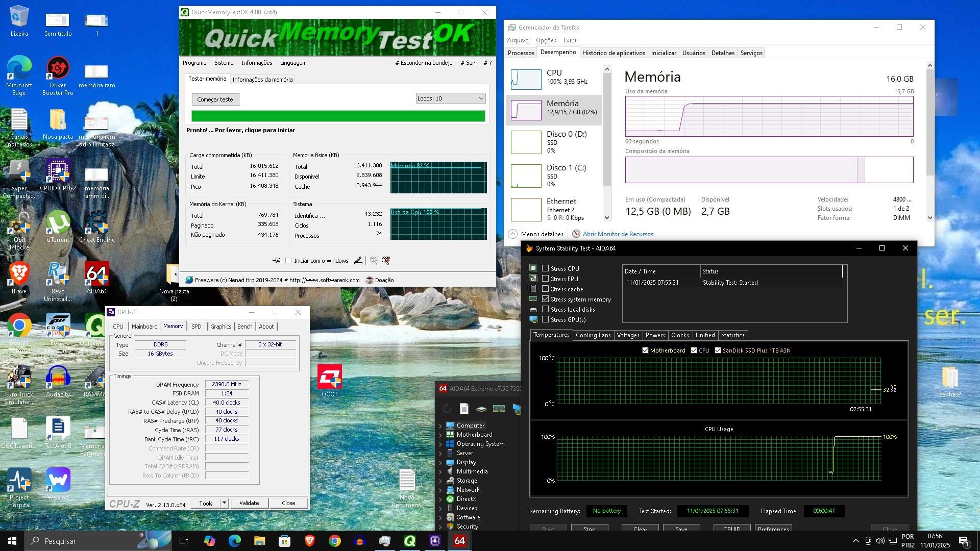980x551 pixels.
Task: Click the Task Manager sidebar vertical scrollbar
Action: (x=607, y=143)
